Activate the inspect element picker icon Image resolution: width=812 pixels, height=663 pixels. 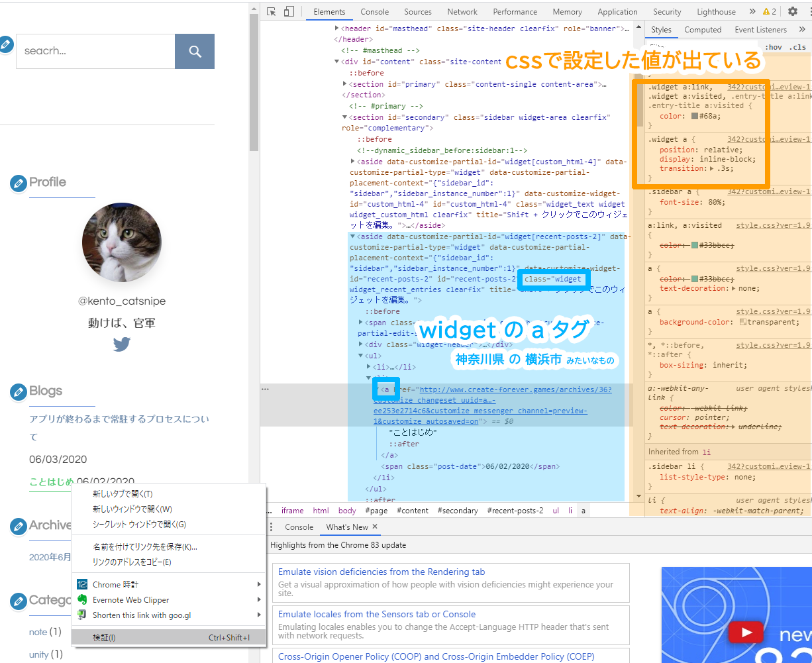[271, 12]
